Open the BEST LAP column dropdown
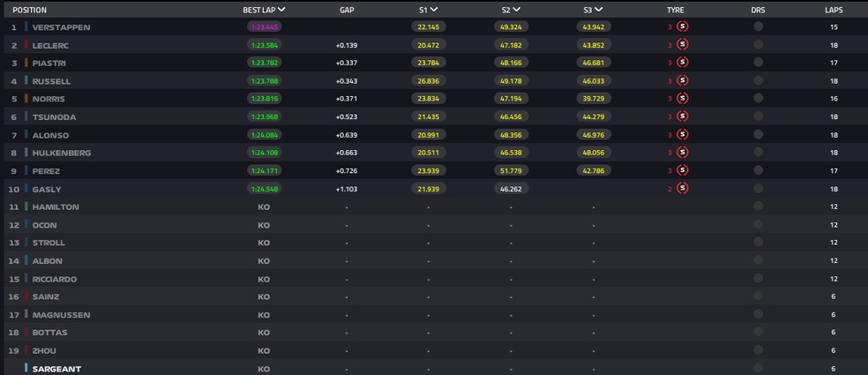This screenshot has height=375, width=868. pyautogui.click(x=281, y=10)
